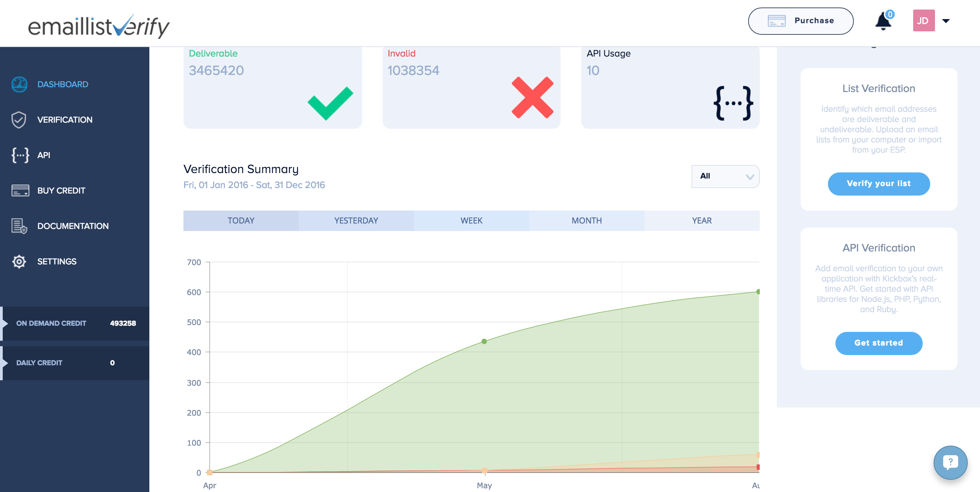The width and height of the screenshot is (980, 492).
Task: Expand the On Demand Credit panel arrow
Action: point(5,324)
